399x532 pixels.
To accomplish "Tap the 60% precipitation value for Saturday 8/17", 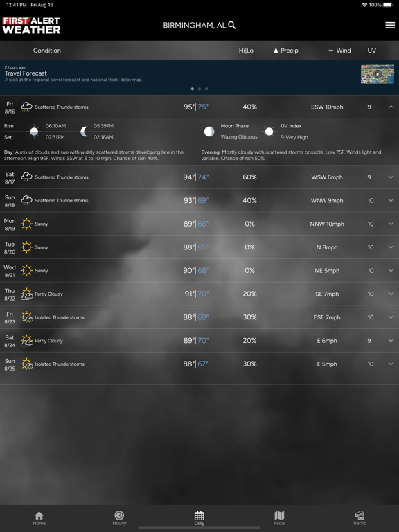I will point(249,177).
